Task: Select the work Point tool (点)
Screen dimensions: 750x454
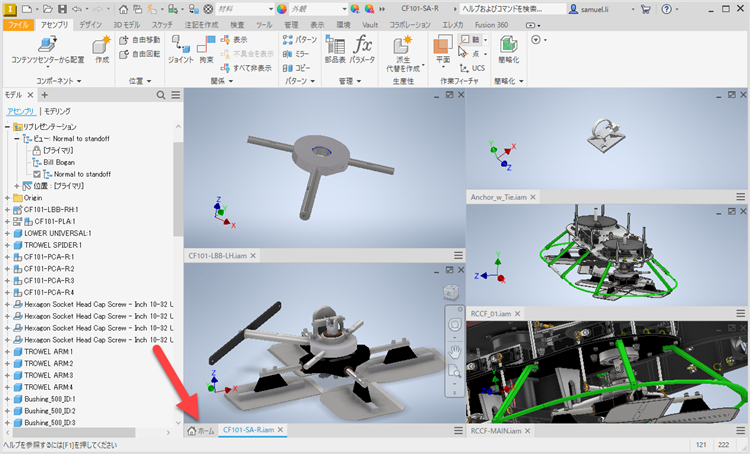Action: 470,54
